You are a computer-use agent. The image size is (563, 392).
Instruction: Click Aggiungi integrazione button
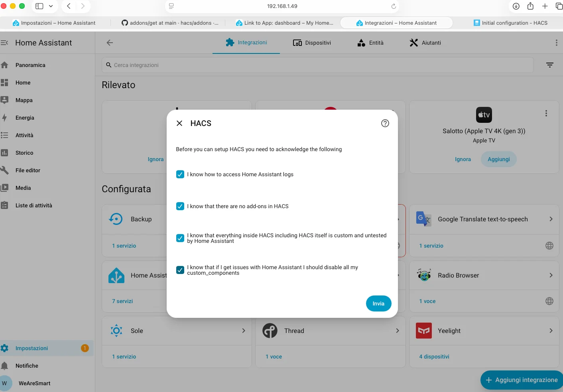[522, 380]
